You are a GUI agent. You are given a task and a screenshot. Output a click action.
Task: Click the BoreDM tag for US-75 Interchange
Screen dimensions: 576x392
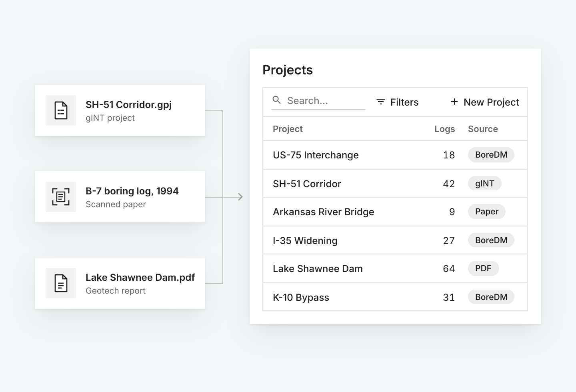point(491,155)
